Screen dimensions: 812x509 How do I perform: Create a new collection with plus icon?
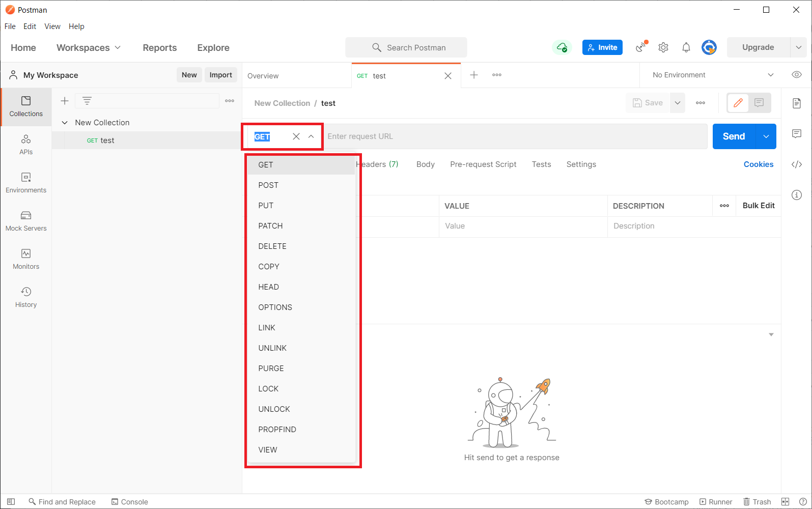click(65, 101)
